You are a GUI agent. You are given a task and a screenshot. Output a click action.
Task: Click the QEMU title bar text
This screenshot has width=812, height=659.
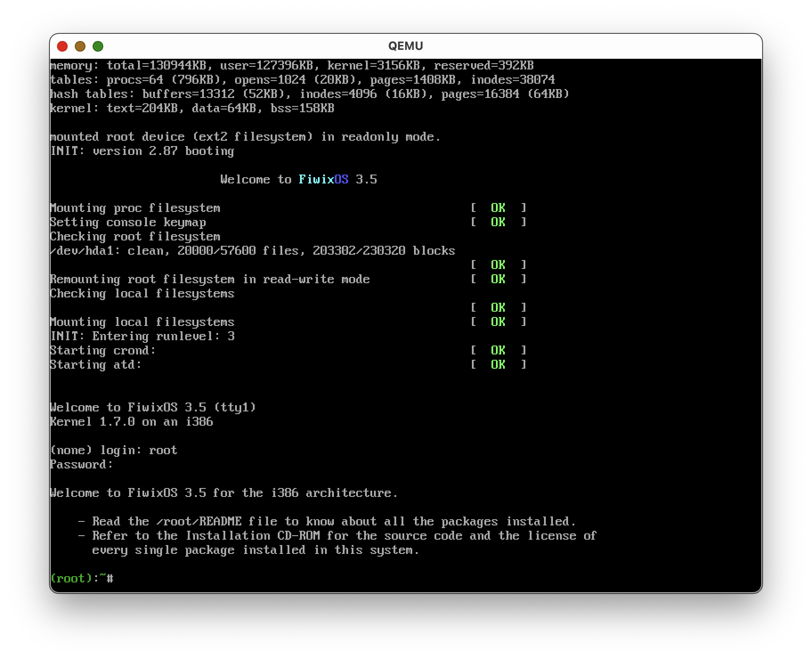pos(406,46)
